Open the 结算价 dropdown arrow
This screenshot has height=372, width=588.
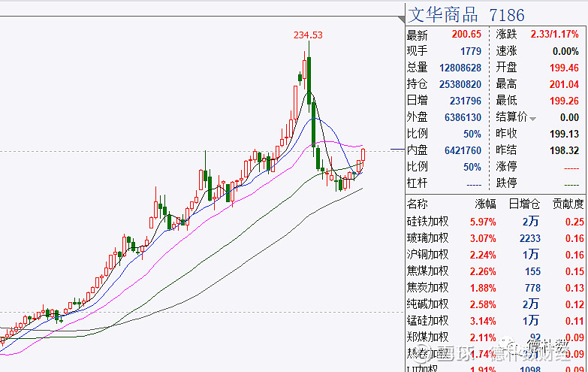(532, 119)
